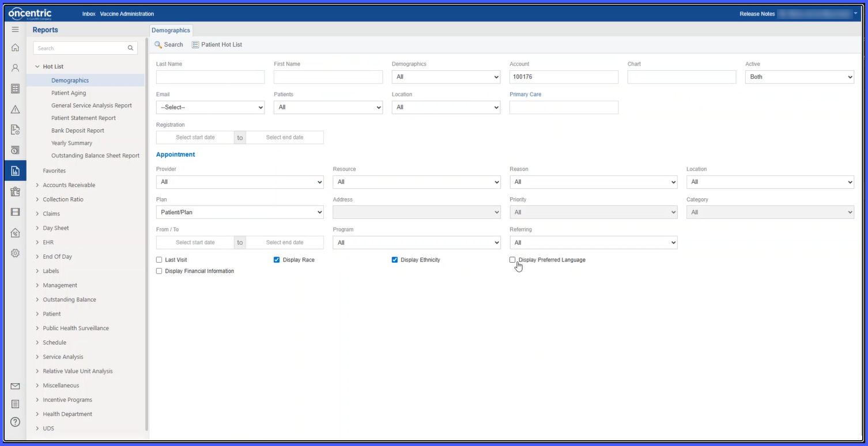Open the Plan dropdown showing Patient/Plan
The width and height of the screenshot is (868, 446).
click(240, 212)
